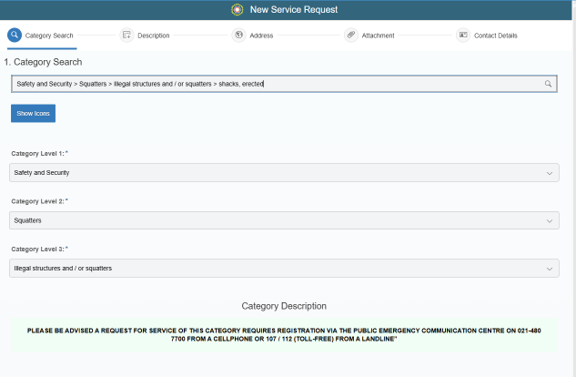Click the 'New Service Request' title text
576x377 pixels.
tap(294, 10)
